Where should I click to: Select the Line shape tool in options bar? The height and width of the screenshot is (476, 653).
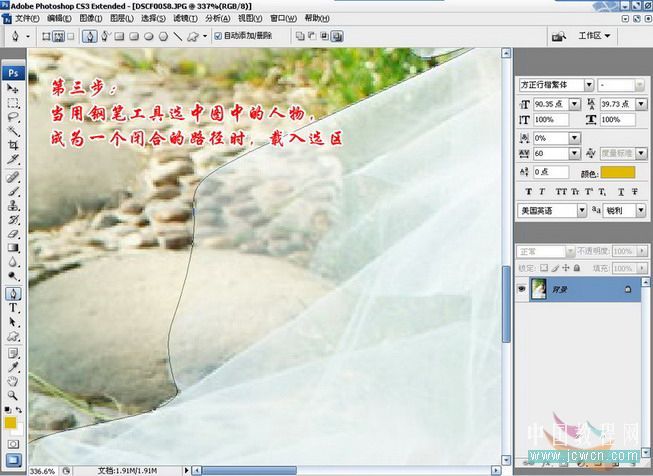point(177,36)
